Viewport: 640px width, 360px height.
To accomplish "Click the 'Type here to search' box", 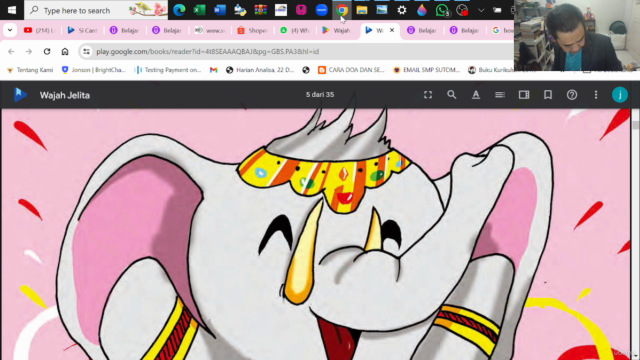I will (96, 10).
